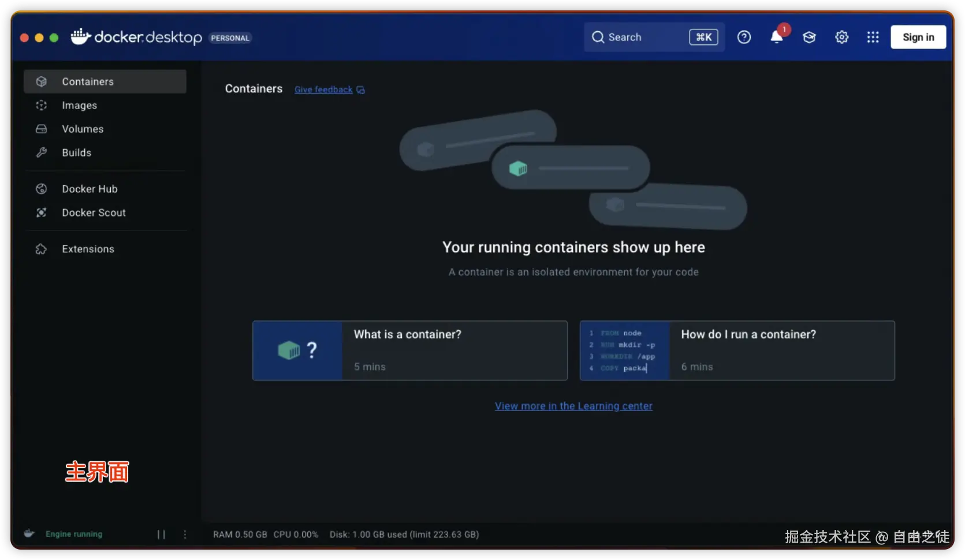Open the help question mark icon
The height and width of the screenshot is (560, 965).
(x=744, y=37)
